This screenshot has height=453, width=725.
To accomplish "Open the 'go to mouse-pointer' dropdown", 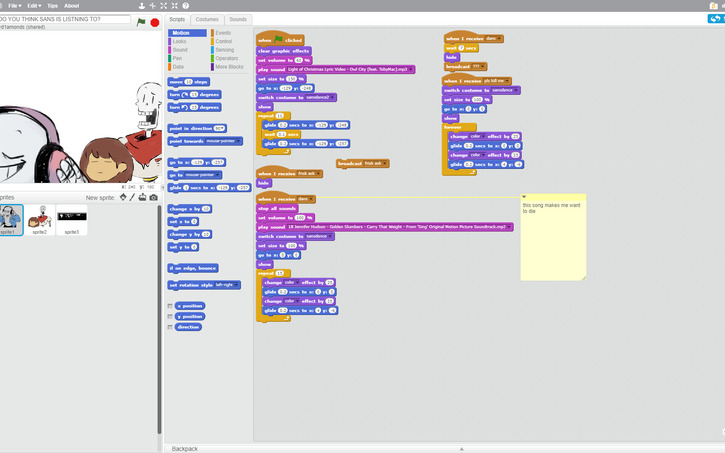I will tap(217, 175).
